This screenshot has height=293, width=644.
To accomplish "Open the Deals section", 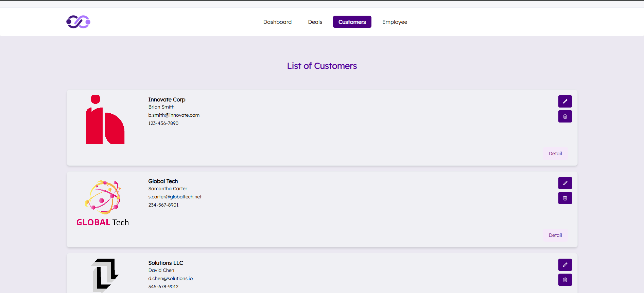I will coord(315,22).
